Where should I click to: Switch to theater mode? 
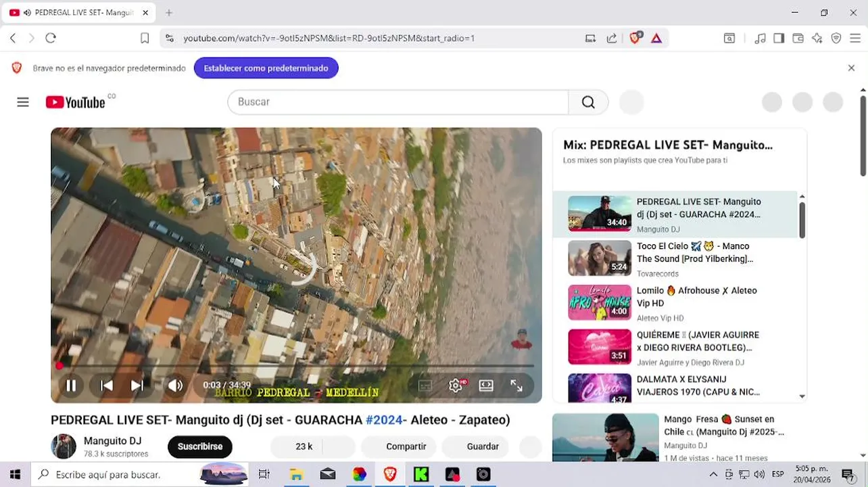click(486, 386)
